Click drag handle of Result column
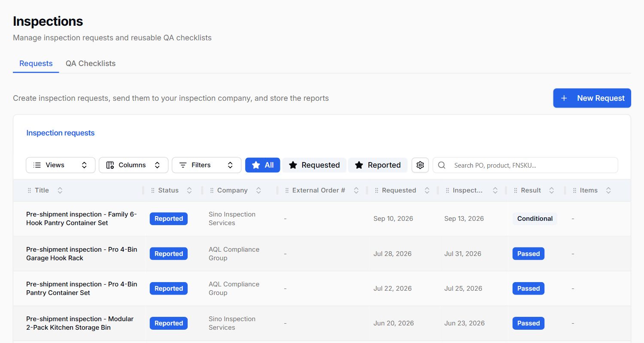644x343 pixels. [x=516, y=190]
